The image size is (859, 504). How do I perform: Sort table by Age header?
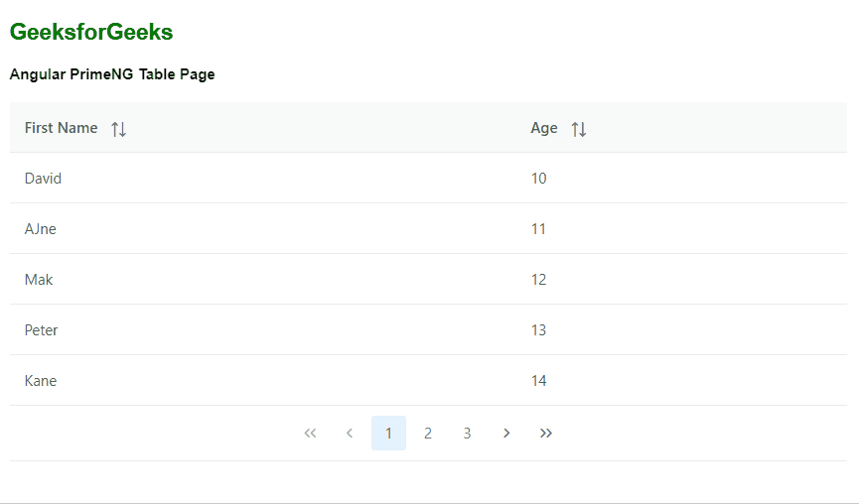544,128
